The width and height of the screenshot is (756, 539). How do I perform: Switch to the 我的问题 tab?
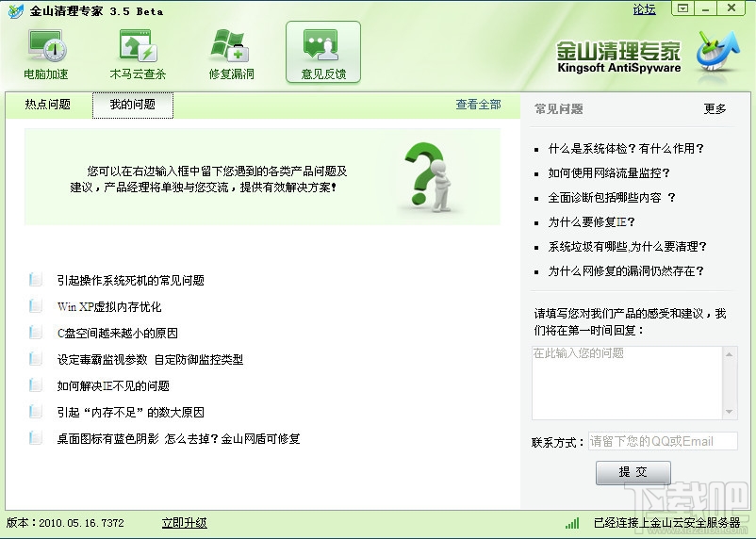pos(133,105)
